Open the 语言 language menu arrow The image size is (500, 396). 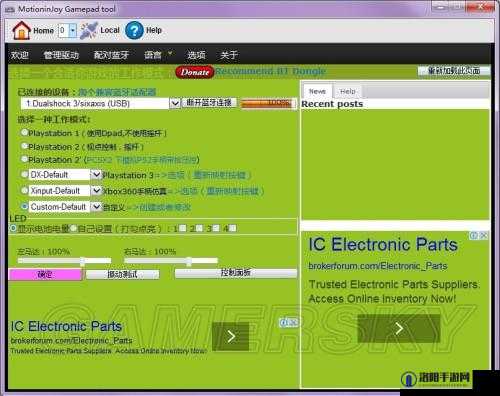pyautogui.click(x=170, y=53)
